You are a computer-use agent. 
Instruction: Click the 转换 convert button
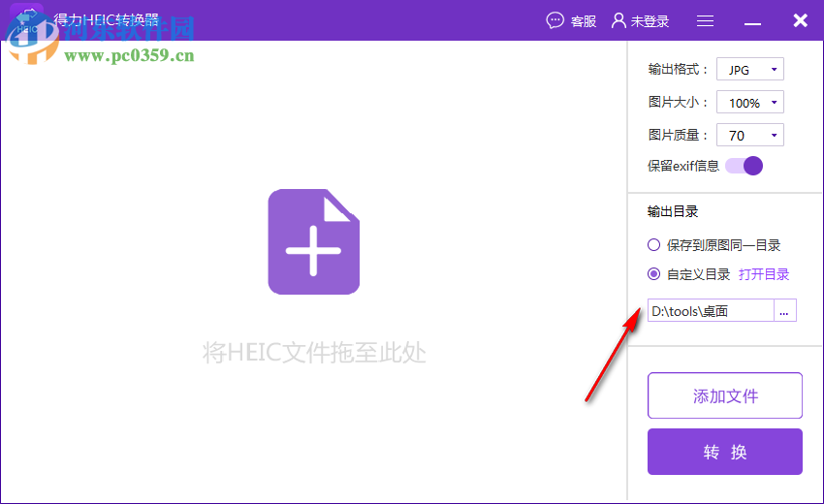[x=725, y=452]
